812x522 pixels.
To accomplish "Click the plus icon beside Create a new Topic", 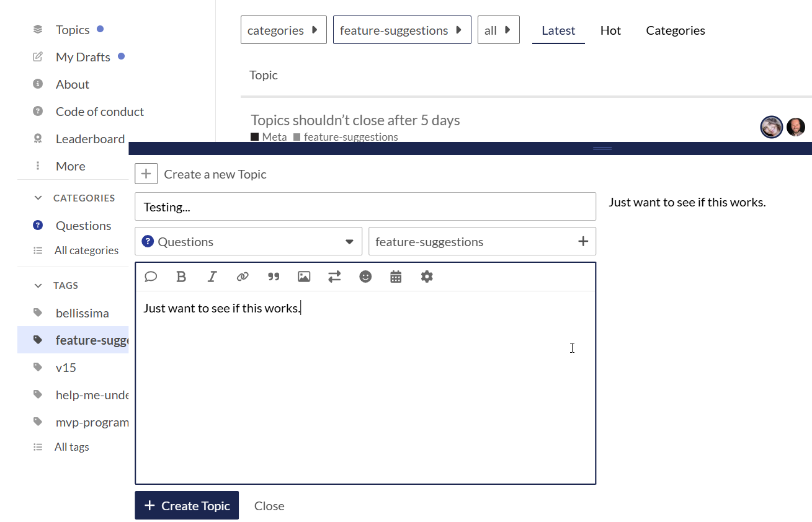I will [146, 174].
